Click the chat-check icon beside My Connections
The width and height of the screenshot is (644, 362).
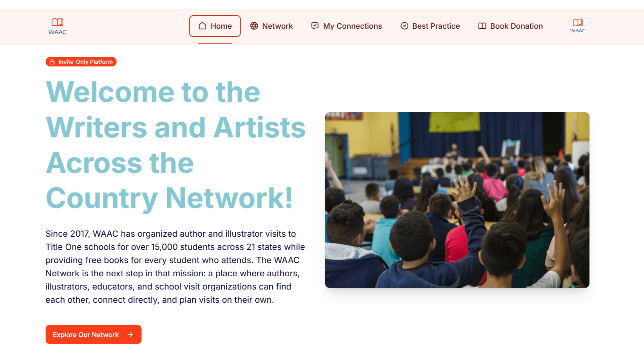coord(315,26)
